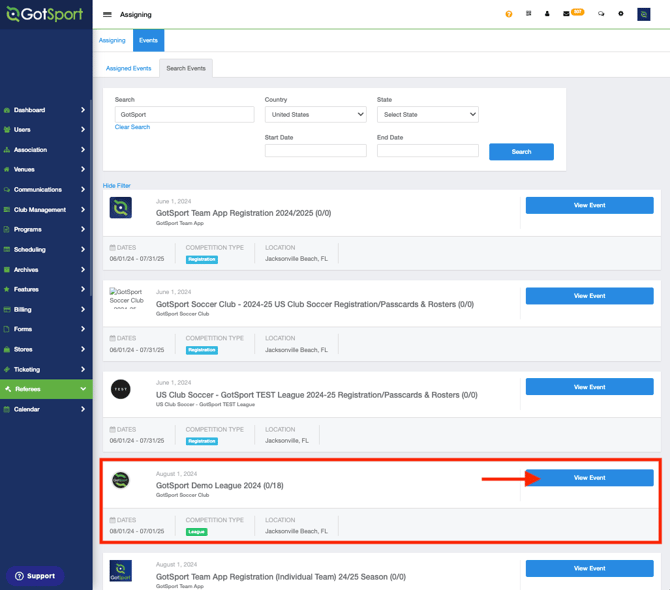This screenshot has height=590, width=670.
Task: Click the user profile icon in header
Action: pos(547,14)
